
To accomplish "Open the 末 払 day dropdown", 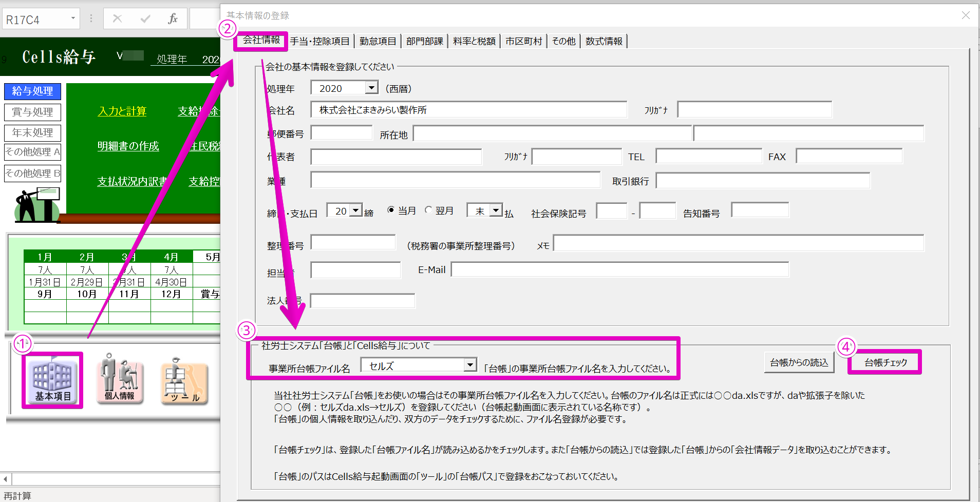I will [x=496, y=210].
